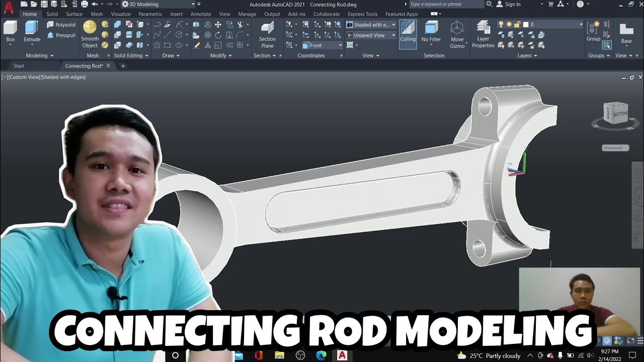This screenshot has height=362, width=644.
Task: Open the Shaded with edges visual style dropdown
Action: pyautogui.click(x=371, y=25)
